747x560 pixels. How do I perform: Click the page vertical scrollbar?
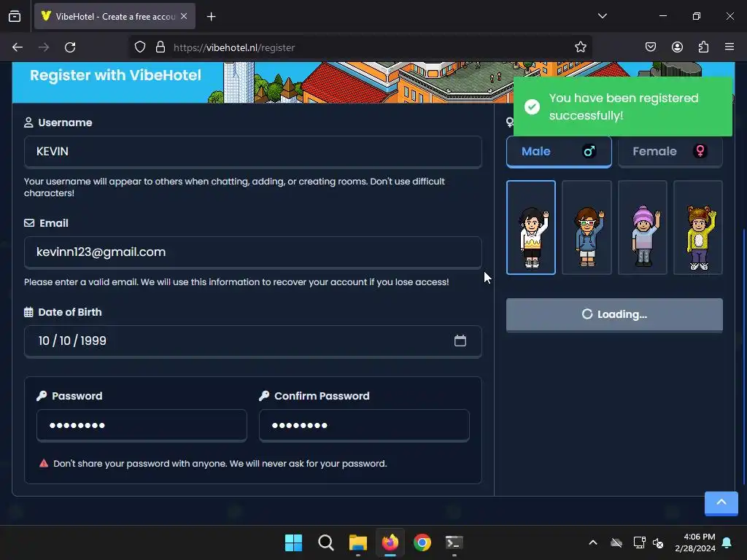click(x=743, y=357)
